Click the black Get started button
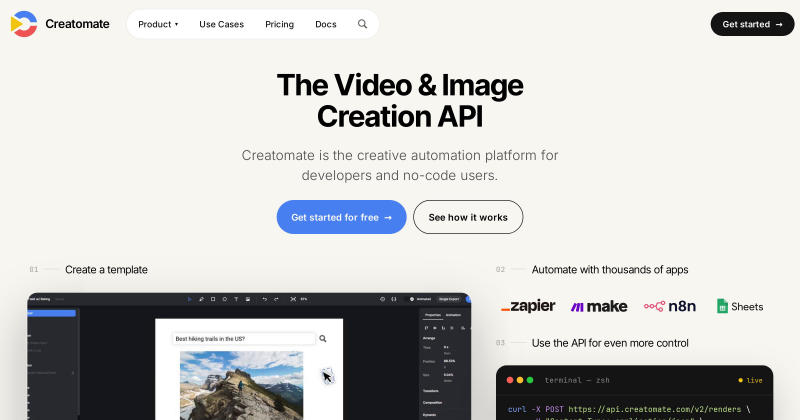 [x=752, y=24]
